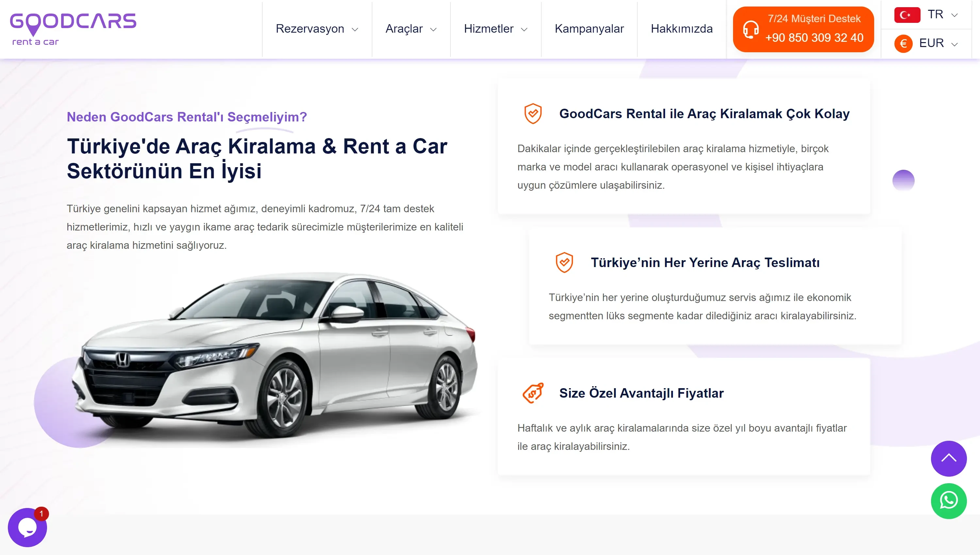Expand the Araçlar dropdown menu

coord(411,29)
